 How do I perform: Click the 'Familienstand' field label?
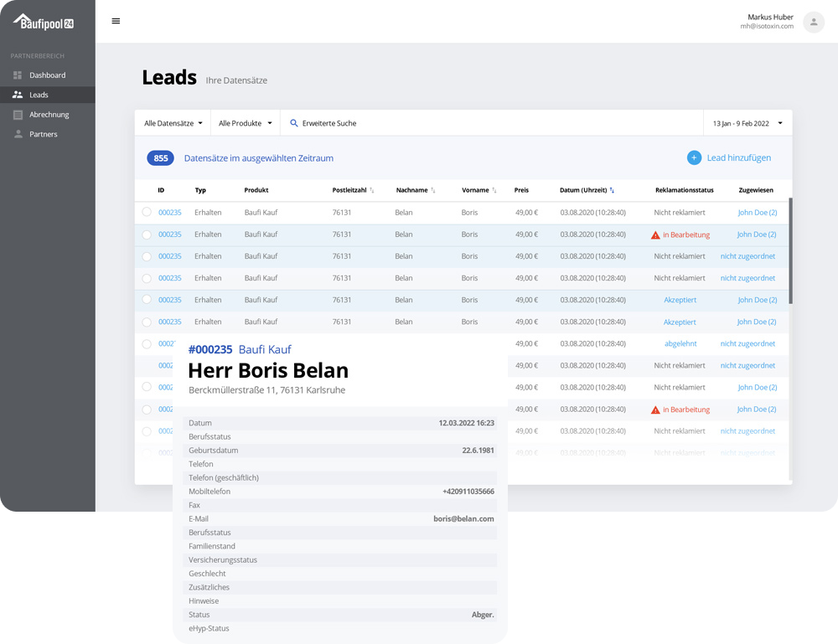click(212, 546)
